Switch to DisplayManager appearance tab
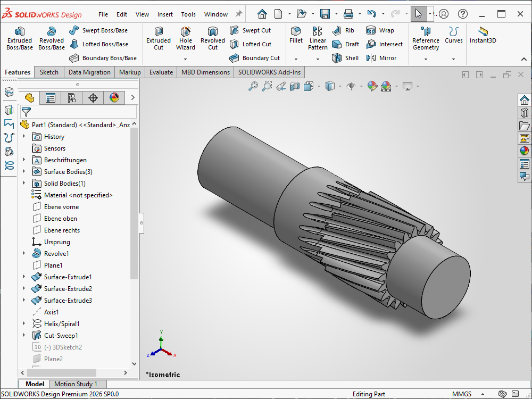The image size is (532, 399). click(x=114, y=98)
